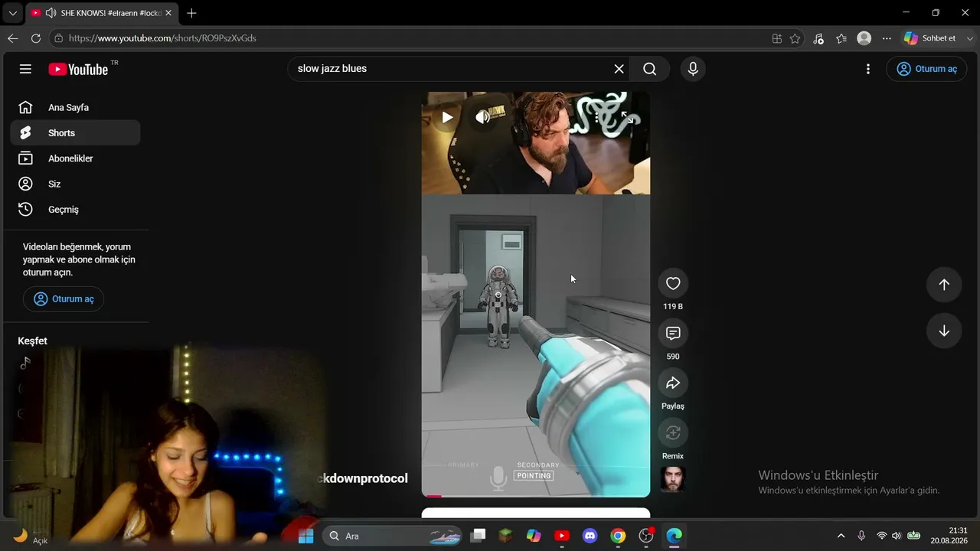Add this page to favorites with the star
Image resolution: width=980 pixels, height=551 pixels.
[x=795, y=38]
